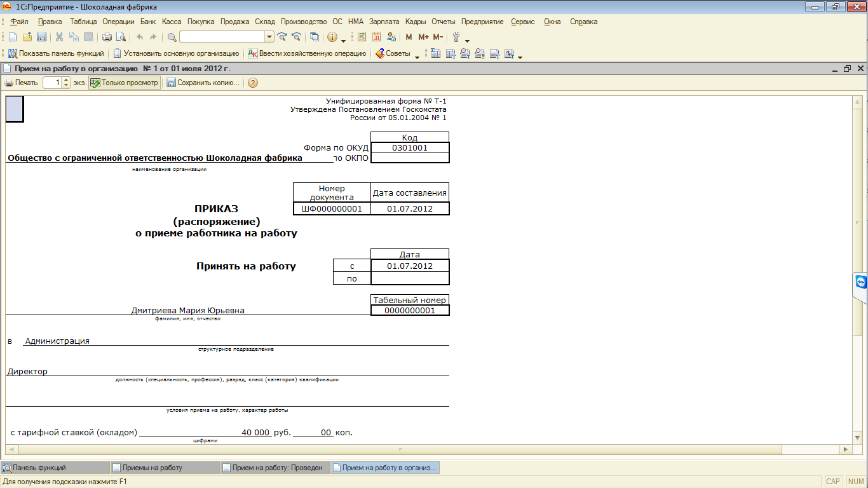Open the Calendar 31 icon
Image resolution: width=868 pixels, height=488 pixels.
[376, 37]
